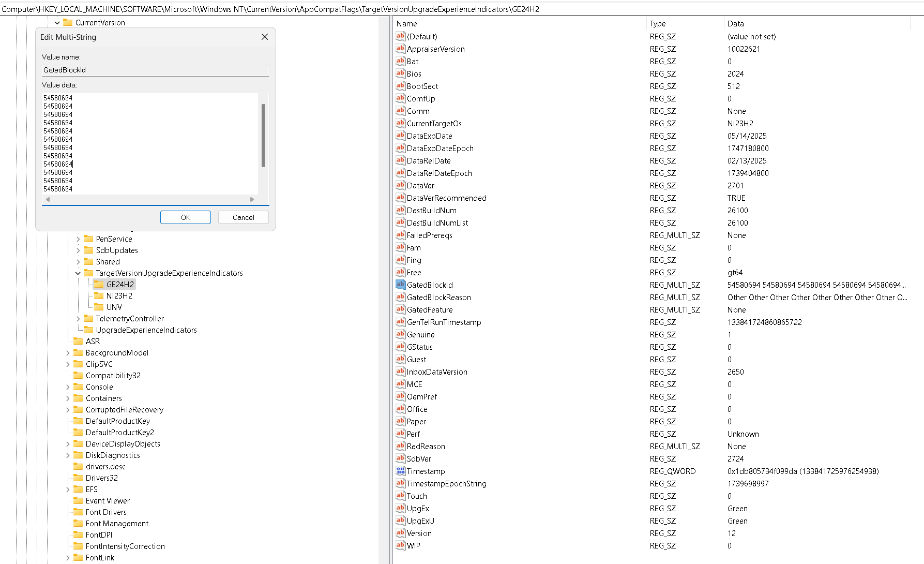Select the AppraiserVersion string value icon
The width and height of the screenshot is (924, 564).
coord(400,49)
